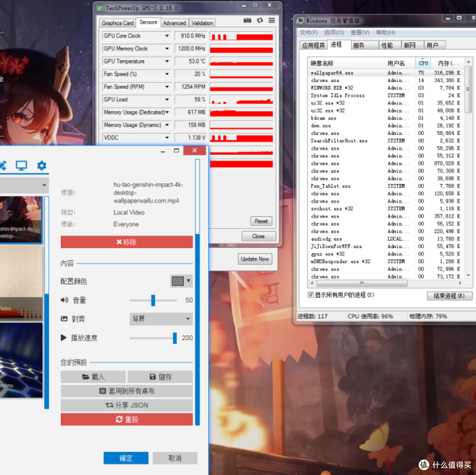Sort processes by the CPU column header
The height and width of the screenshot is (475, 476).
pyautogui.click(x=423, y=63)
